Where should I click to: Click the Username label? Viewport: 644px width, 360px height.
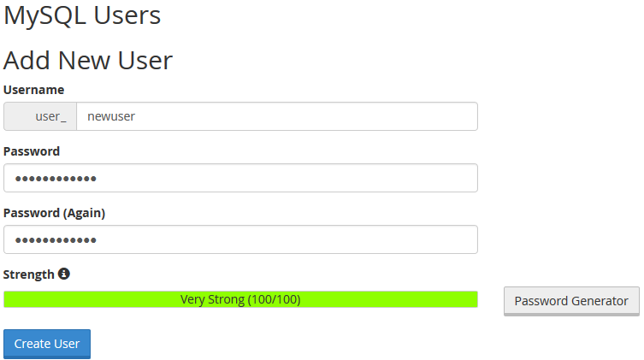pos(33,90)
